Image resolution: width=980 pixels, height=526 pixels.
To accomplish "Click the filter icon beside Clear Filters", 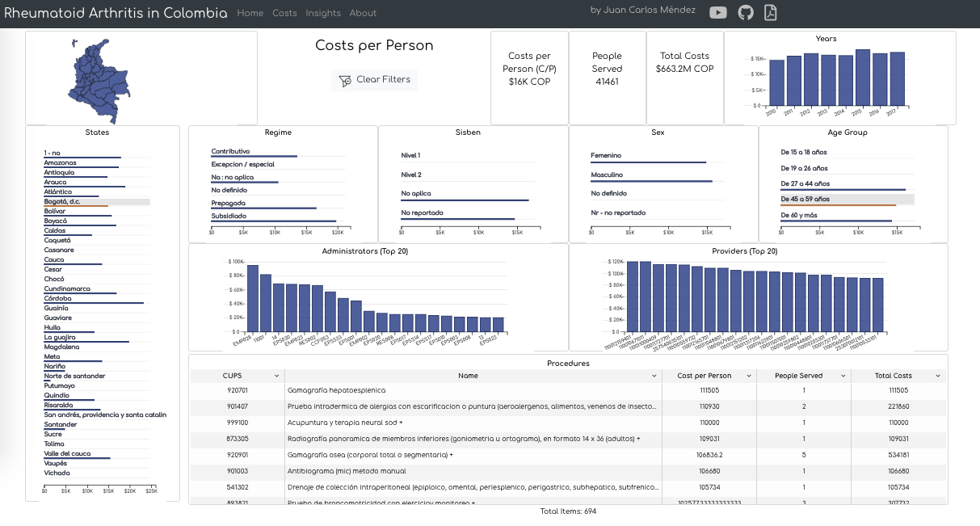I will coord(345,80).
